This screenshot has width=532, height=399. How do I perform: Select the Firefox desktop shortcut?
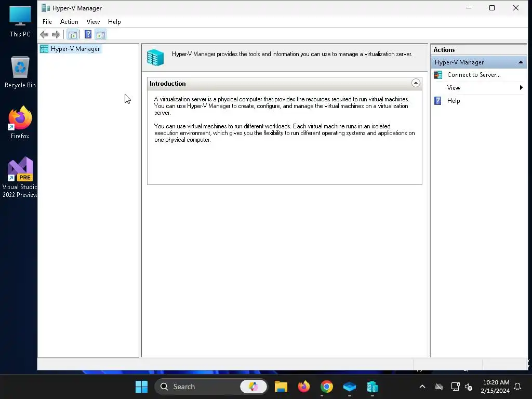pos(20,123)
